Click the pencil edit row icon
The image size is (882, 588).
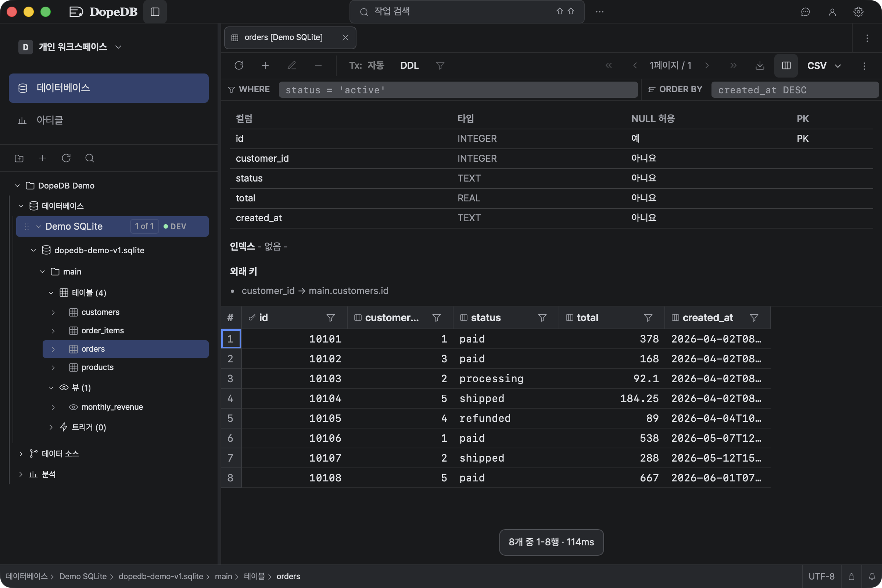(x=292, y=66)
